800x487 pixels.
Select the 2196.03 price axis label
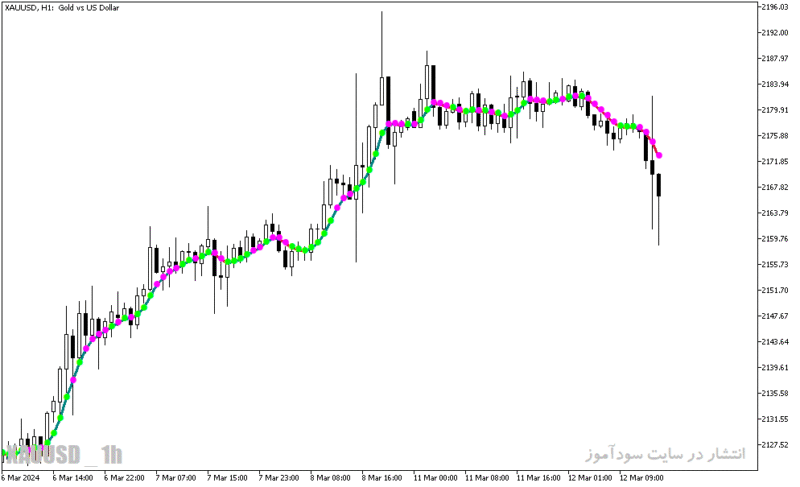tap(774, 7)
